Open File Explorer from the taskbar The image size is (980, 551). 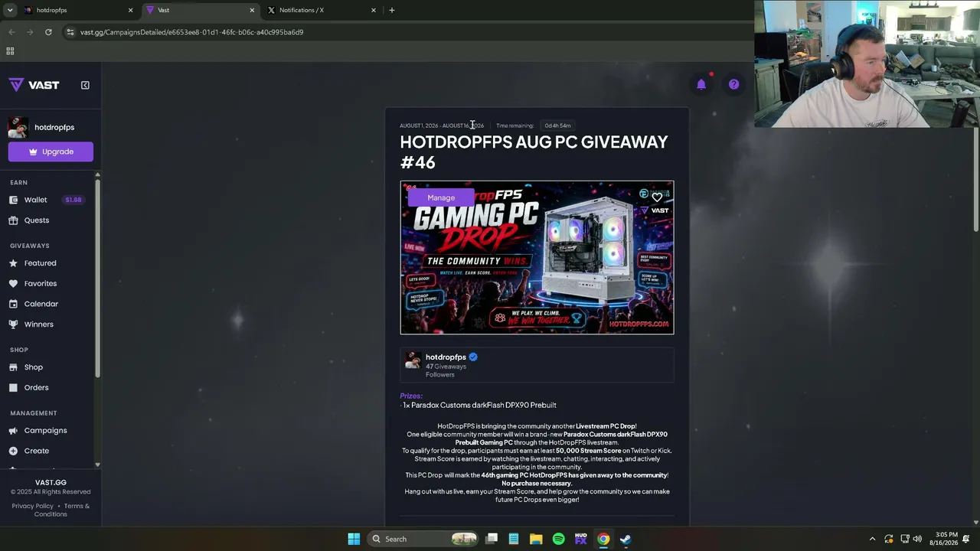[x=536, y=539]
